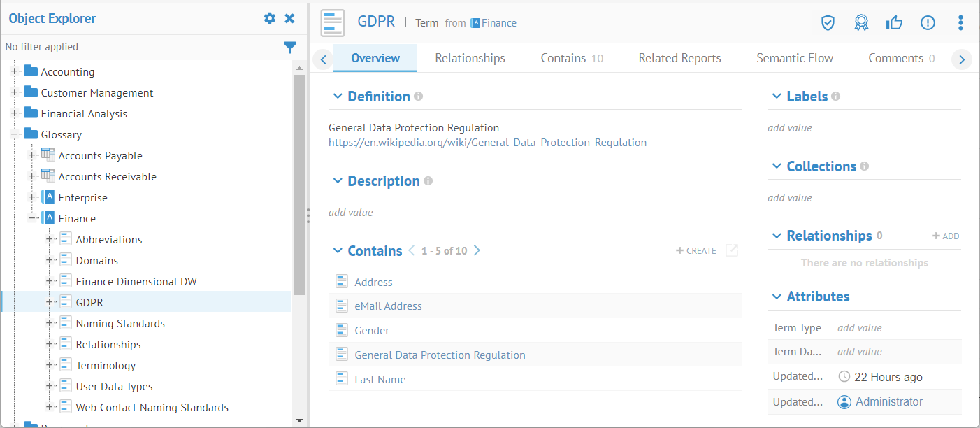
Task: Click the award ribbon endorse icon
Action: [861, 23]
